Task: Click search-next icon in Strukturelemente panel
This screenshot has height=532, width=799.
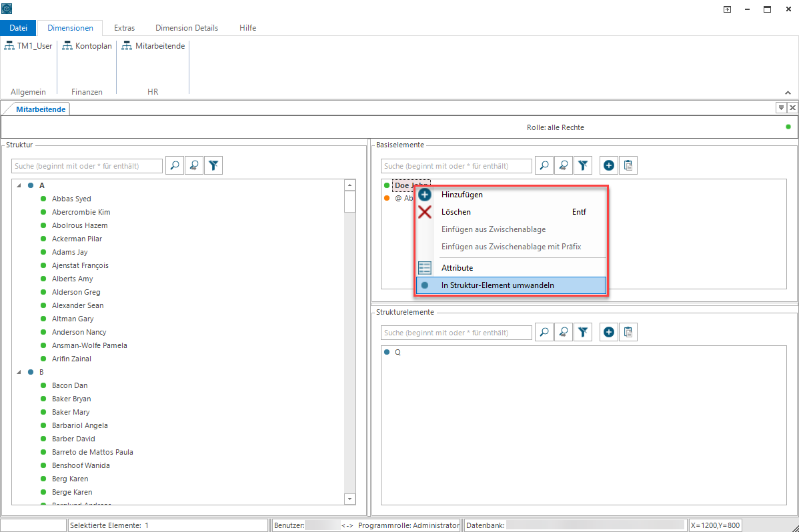Action: (564, 332)
